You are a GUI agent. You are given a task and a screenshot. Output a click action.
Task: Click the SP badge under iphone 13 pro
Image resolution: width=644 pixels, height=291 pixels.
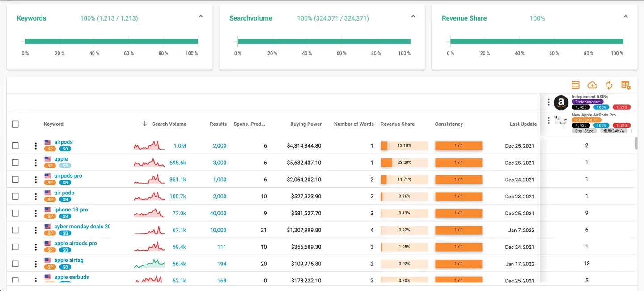[50, 217]
